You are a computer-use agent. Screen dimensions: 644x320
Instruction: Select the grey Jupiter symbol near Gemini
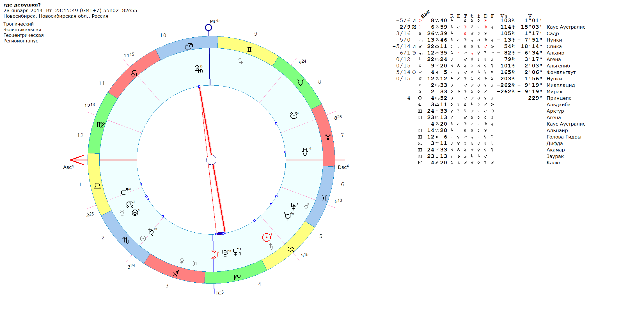click(241, 61)
